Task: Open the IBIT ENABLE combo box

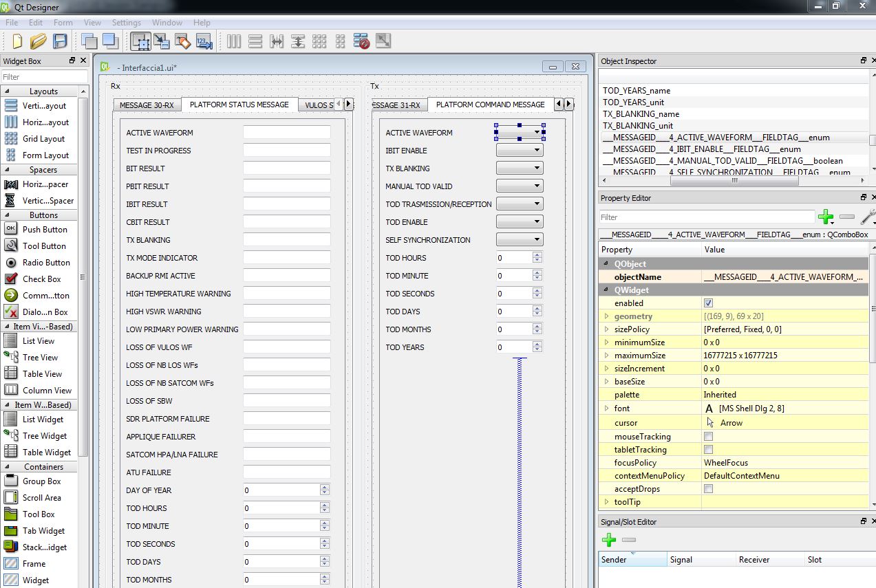Action: (520, 150)
